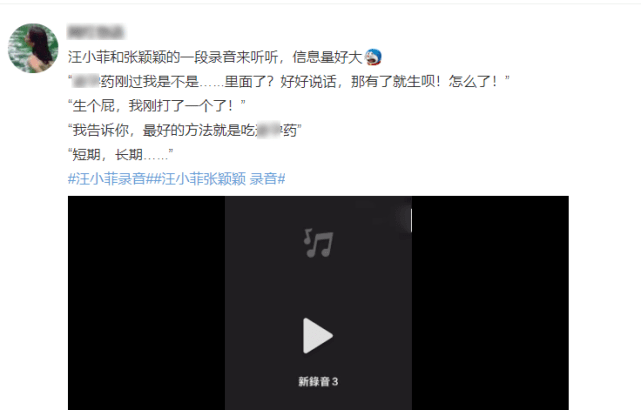641x410 pixels.
Task: Click the line 我告诉你，最好的方法就是吃
Action: click(x=185, y=130)
